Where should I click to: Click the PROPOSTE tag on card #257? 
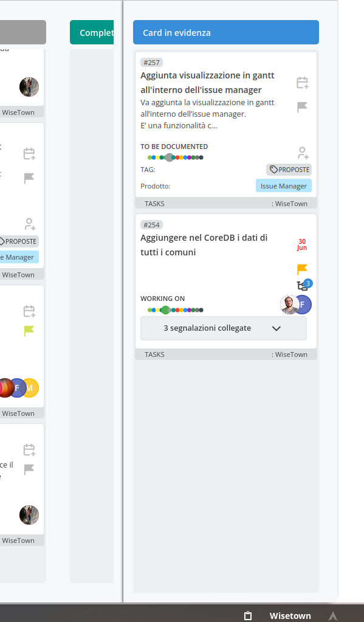point(289,170)
